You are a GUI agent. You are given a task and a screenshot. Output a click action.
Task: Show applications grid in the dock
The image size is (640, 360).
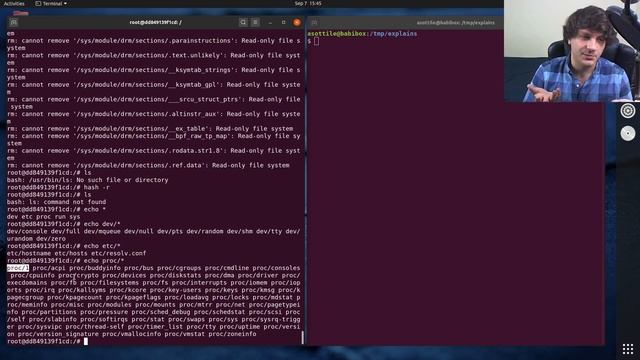[628, 349]
